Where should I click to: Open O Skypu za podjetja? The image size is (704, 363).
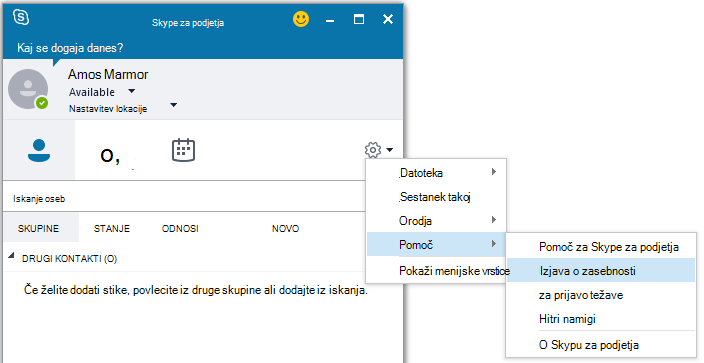[601, 345]
